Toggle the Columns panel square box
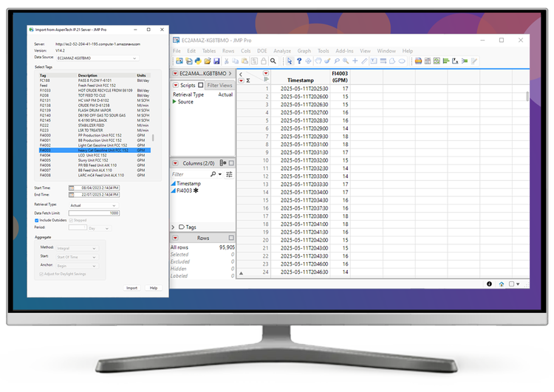Image resolution: width=554 pixels, height=392 pixels. [231, 163]
